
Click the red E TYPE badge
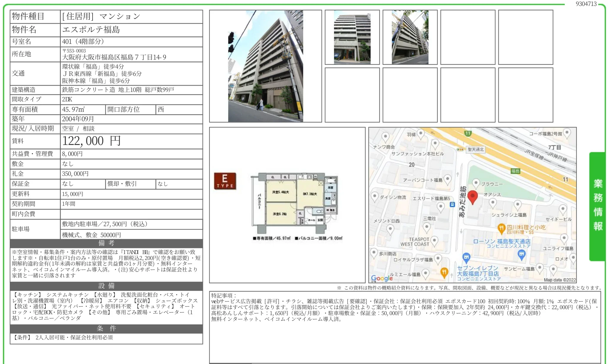(x=225, y=181)
